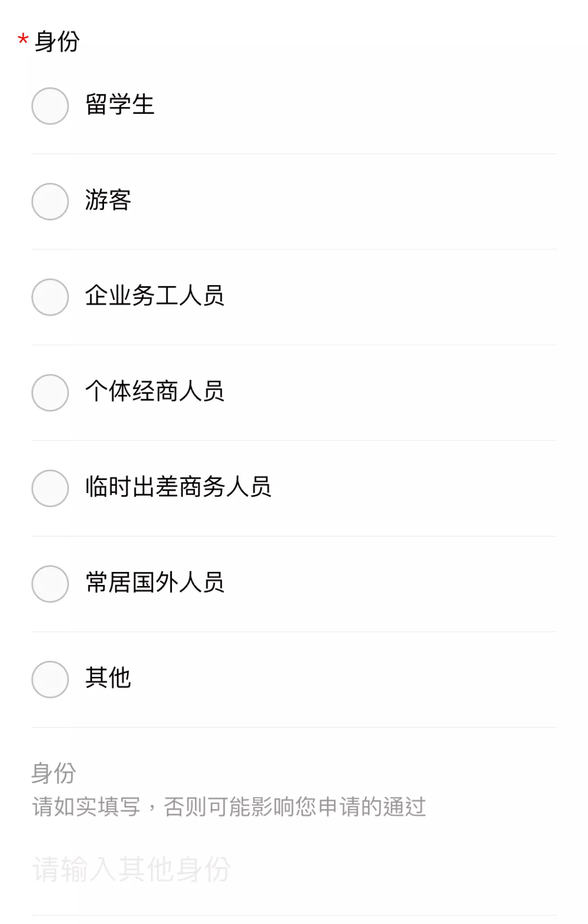Tap the 常居国外人员 label text
588x924 pixels.
(155, 582)
